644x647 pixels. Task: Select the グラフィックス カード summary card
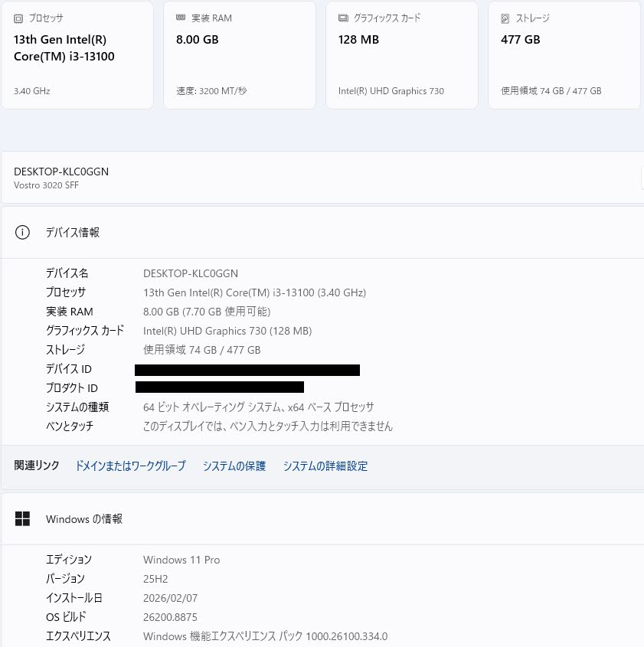[x=402, y=55]
